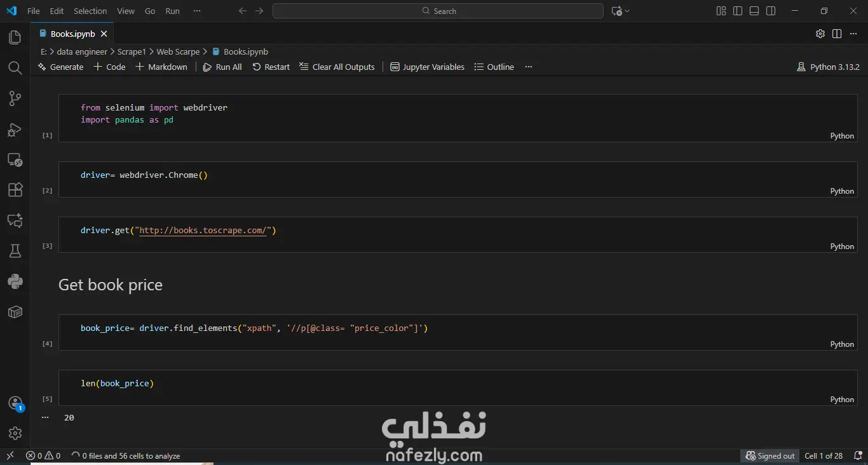The width and height of the screenshot is (868, 465).
Task: Add a new Markdown cell
Action: click(x=161, y=67)
